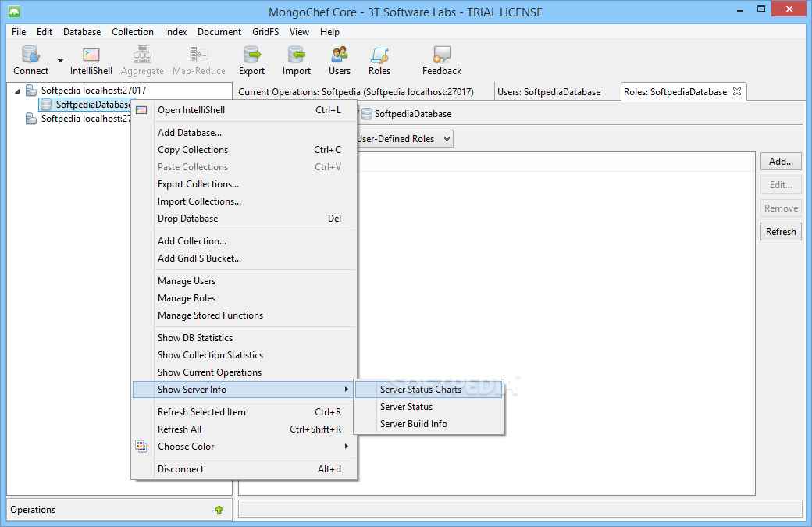Image resolution: width=812 pixels, height=527 pixels.
Task: Open the Help menu
Action: click(x=329, y=31)
